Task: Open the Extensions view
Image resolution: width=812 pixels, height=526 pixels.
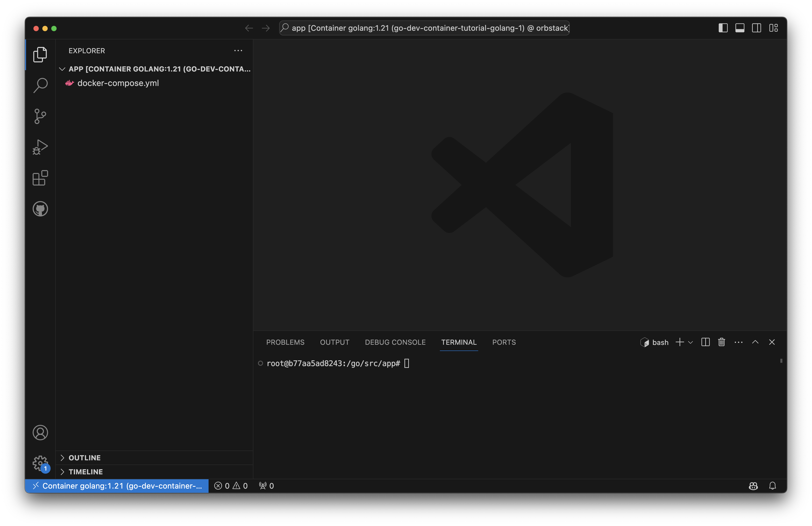Action: coord(40,178)
